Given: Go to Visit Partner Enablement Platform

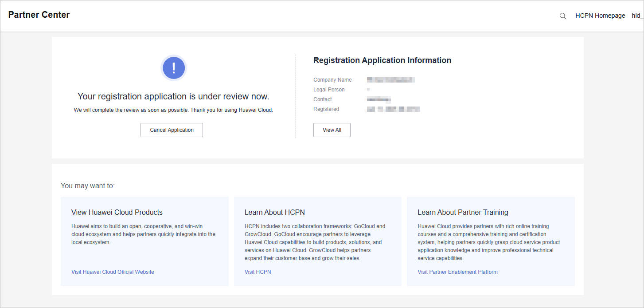Looking at the screenshot, I should coord(457,272).
